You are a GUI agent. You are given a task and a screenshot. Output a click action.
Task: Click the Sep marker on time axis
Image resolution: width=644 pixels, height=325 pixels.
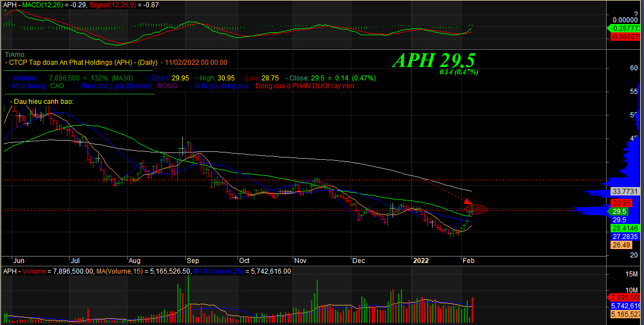coord(192,261)
